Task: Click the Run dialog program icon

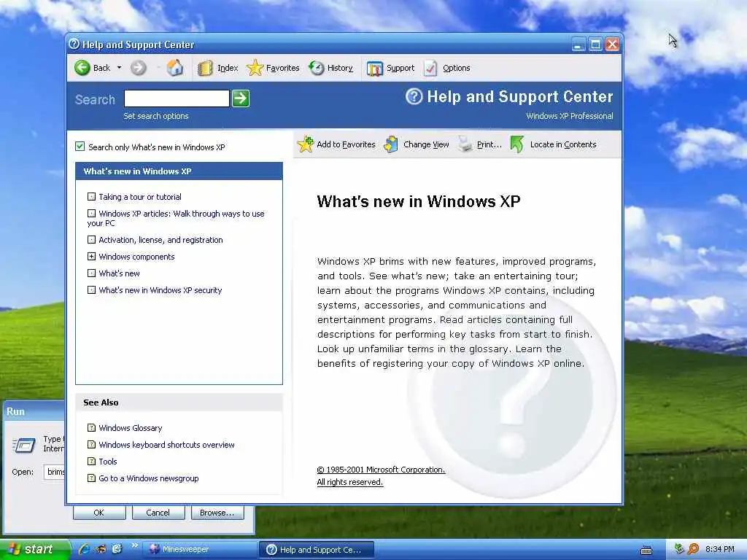Action: 24,446
